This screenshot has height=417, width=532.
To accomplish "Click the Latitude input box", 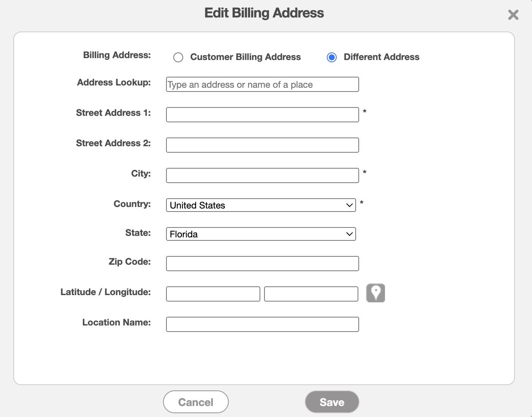I will pyautogui.click(x=213, y=294).
